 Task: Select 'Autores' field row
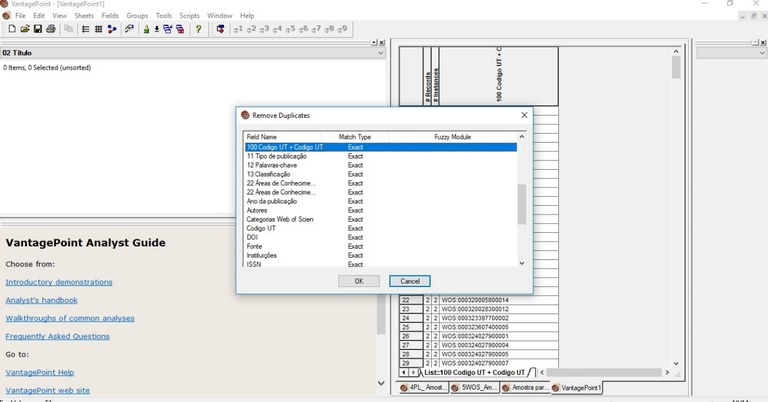[x=381, y=210]
